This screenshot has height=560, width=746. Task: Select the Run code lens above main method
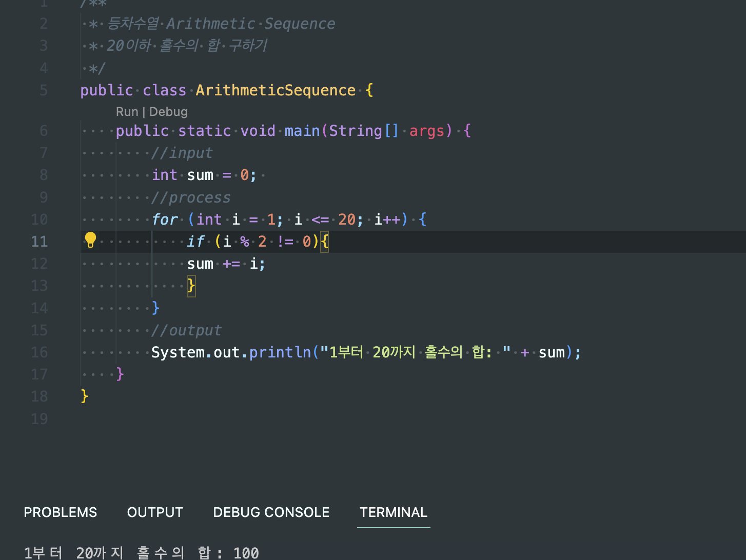click(127, 111)
